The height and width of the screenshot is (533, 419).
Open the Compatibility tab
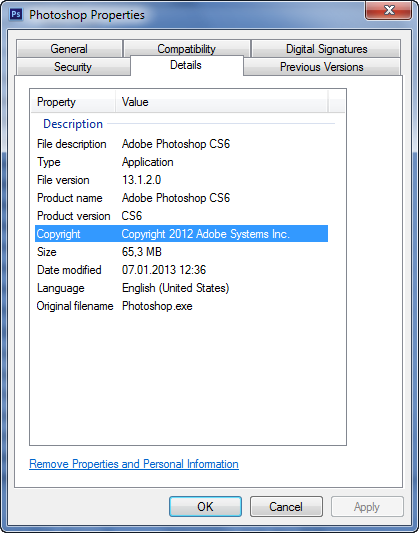[x=187, y=49]
